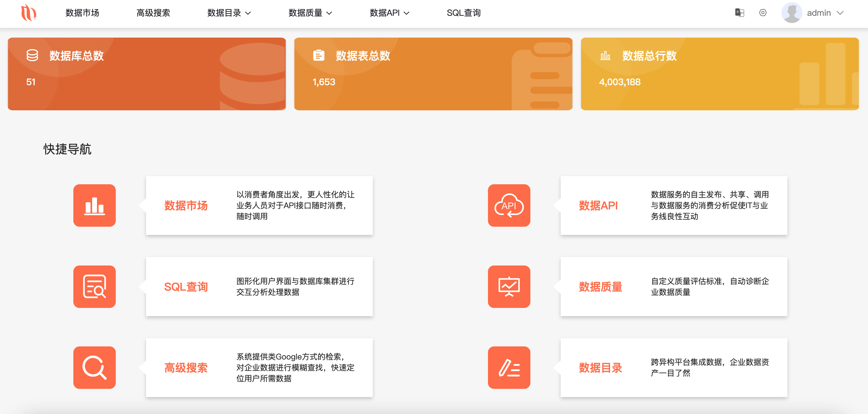Click the SQL查询 document-search icon

coord(94,287)
